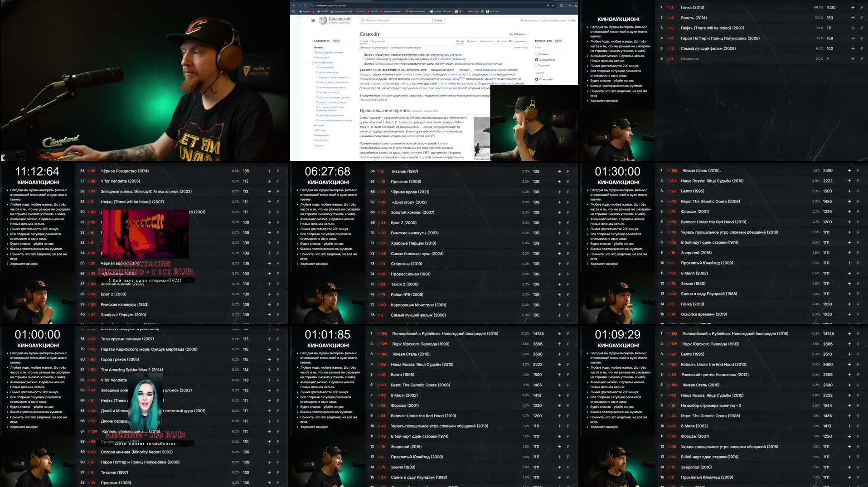Select the Крупный text size radio button
The width and height of the screenshot is (868, 487).
pos(537,65)
